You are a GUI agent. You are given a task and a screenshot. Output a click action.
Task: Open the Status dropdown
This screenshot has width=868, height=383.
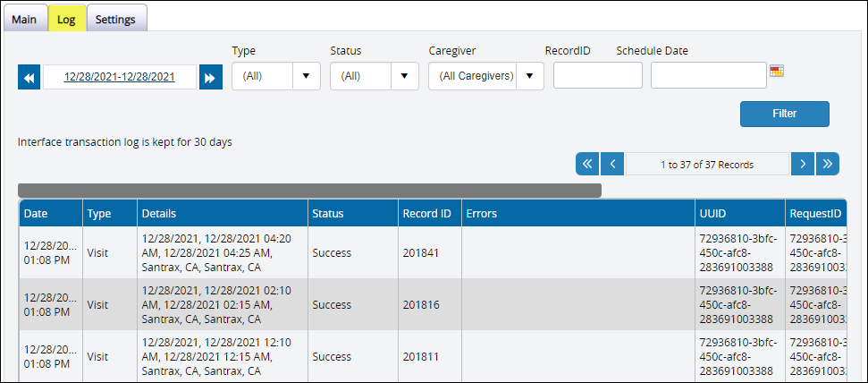point(375,76)
